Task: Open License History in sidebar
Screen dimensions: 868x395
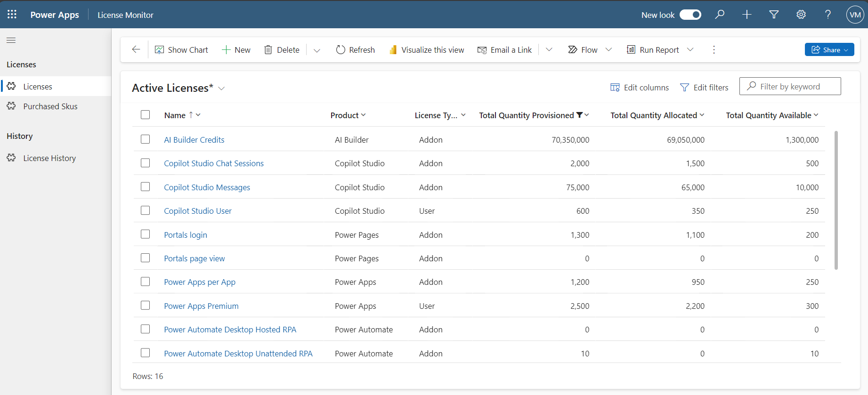Action: pyautogui.click(x=56, y=158)
